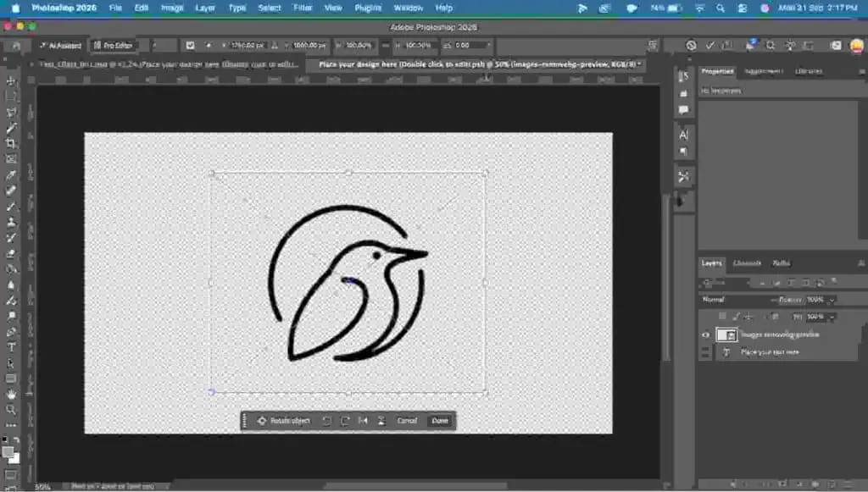Select the Horizontal Type tool

click(x=10, y=348)
